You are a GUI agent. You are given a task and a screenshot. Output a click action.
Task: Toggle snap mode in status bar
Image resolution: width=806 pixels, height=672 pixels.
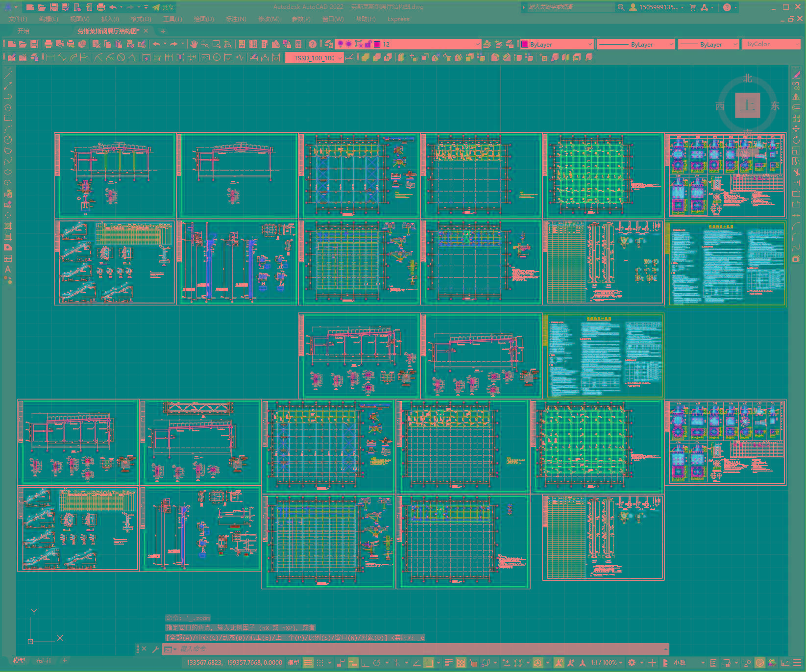pyautogui.click(x=320, y=663)
